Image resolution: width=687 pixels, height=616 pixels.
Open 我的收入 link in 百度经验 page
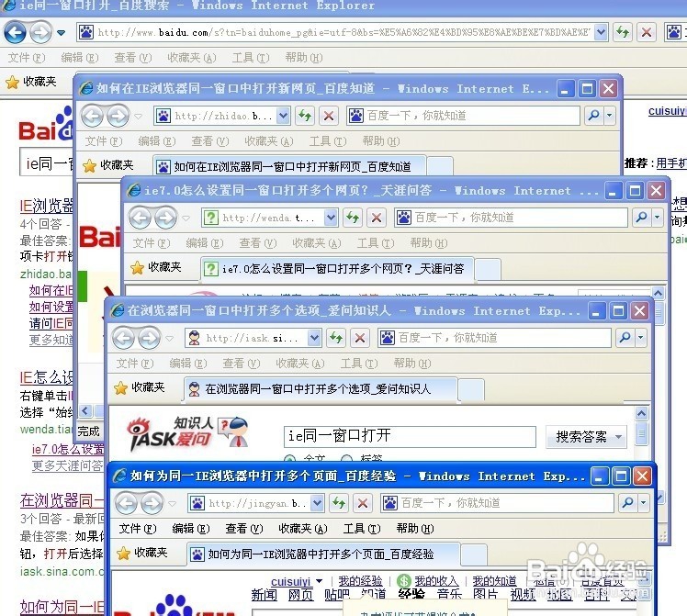[436, 581]
